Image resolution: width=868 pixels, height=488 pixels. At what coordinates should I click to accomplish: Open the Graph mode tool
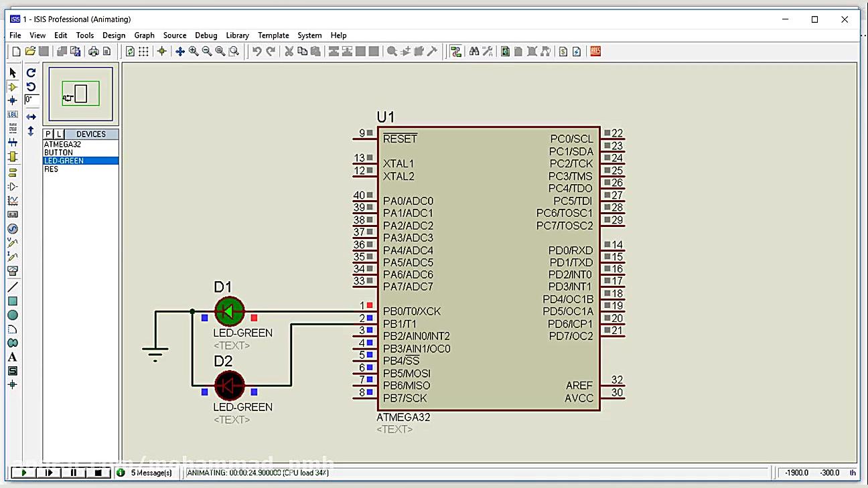coord(12,199)
